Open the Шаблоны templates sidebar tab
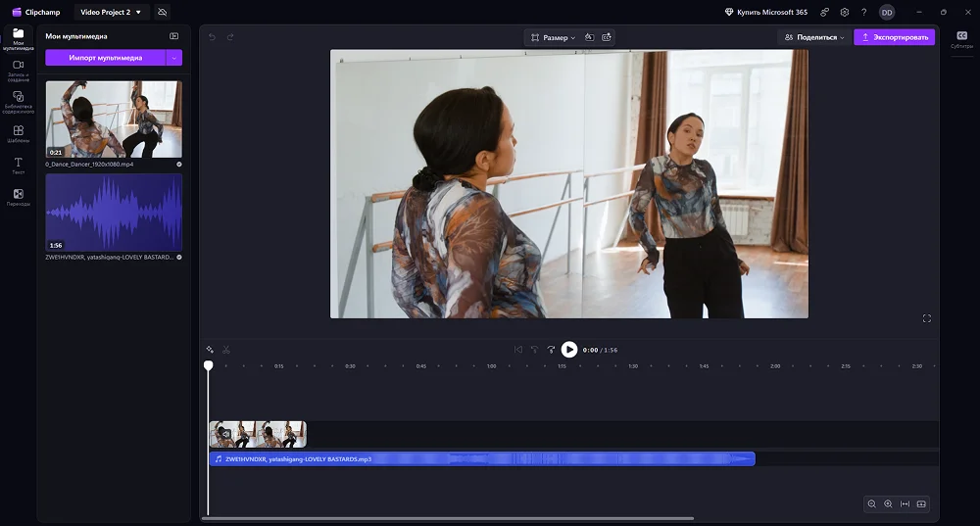This screenshot has height=526, width=980. [18, 133]
